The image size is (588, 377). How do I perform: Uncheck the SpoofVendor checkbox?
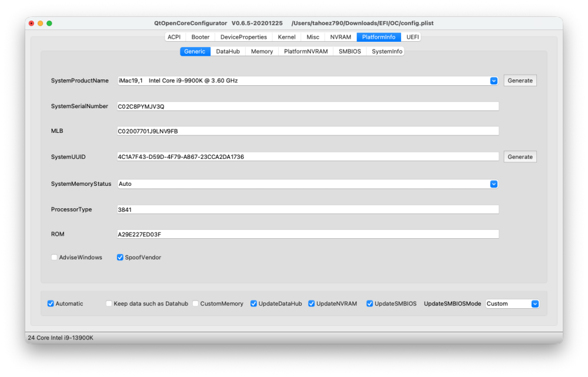click(x=120, y=258)
